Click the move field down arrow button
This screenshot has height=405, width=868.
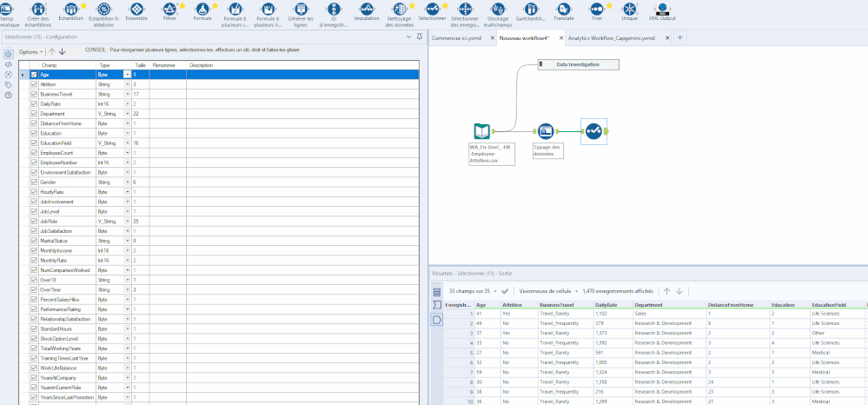click(x=63, y=52)
